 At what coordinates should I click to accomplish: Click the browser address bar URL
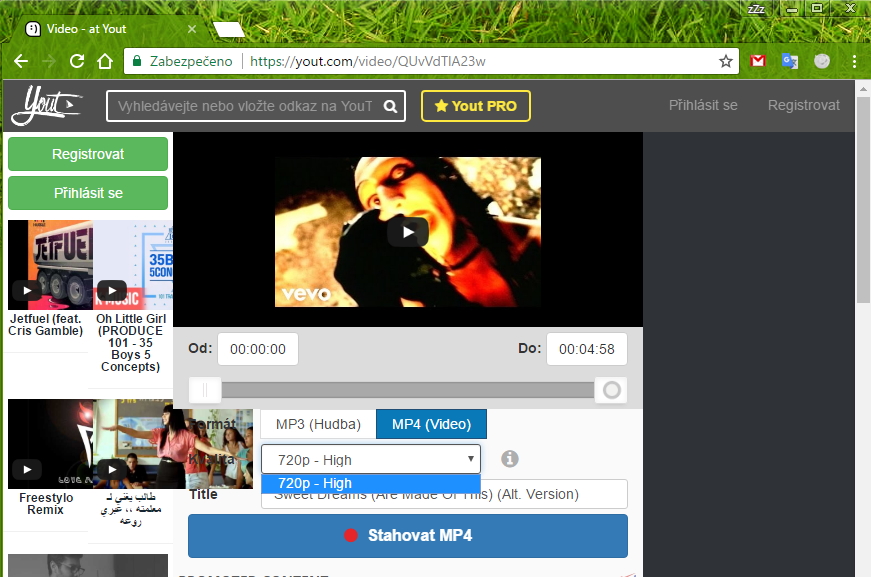(368, 61)
